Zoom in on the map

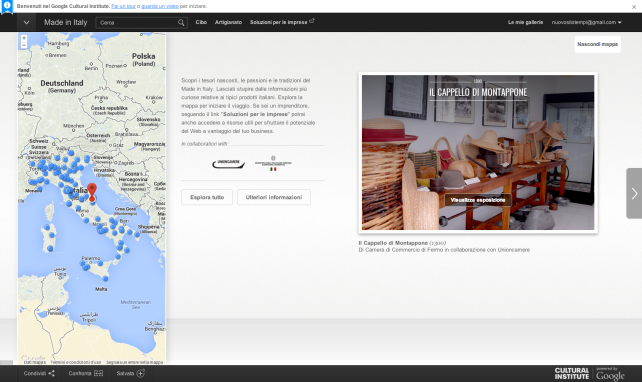[x=24, y=38]
